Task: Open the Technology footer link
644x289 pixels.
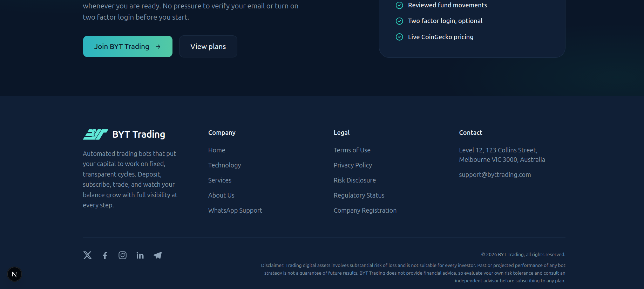Action: pyautogui.click(x=224, y=165)
